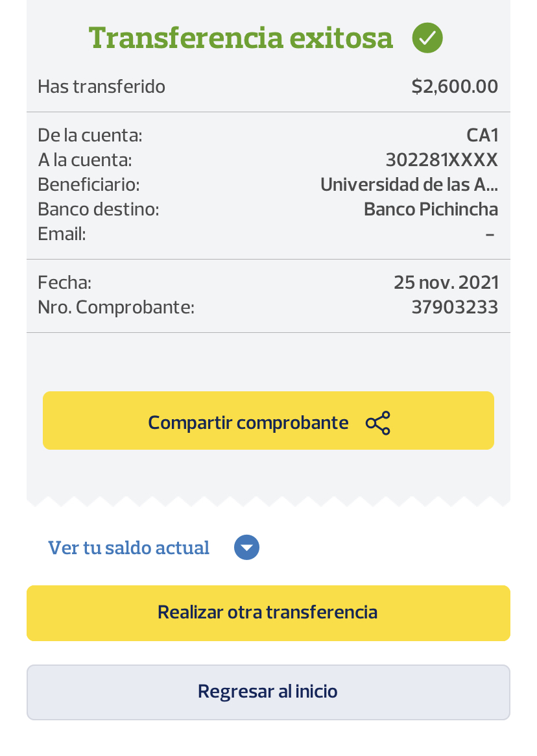The height and width of the screenshot is (756, 537).
Task: Click the destination account number 302281XXXX
Action: tap(442, 160)
